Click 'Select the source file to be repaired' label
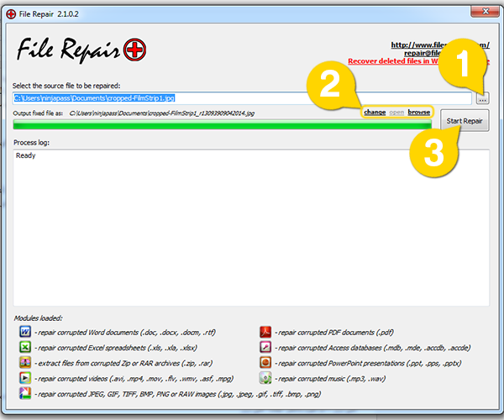This screenshot has width=504, height=420. tap(66, 86)
